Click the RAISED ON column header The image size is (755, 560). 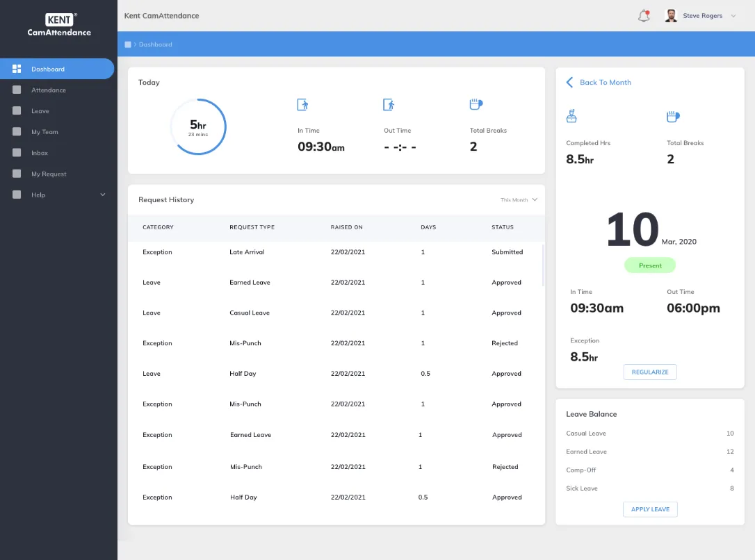[347, 227]
